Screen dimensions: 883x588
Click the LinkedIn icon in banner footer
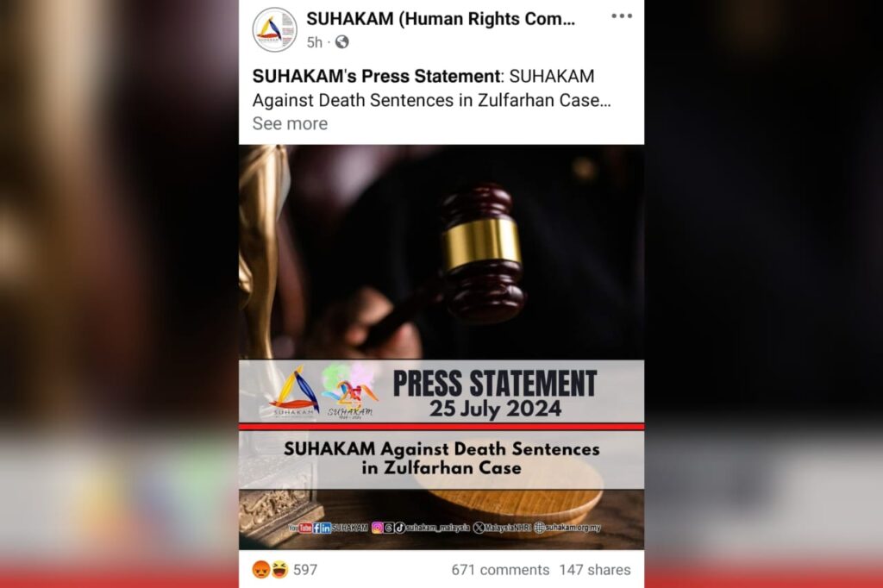pos(326,528)
